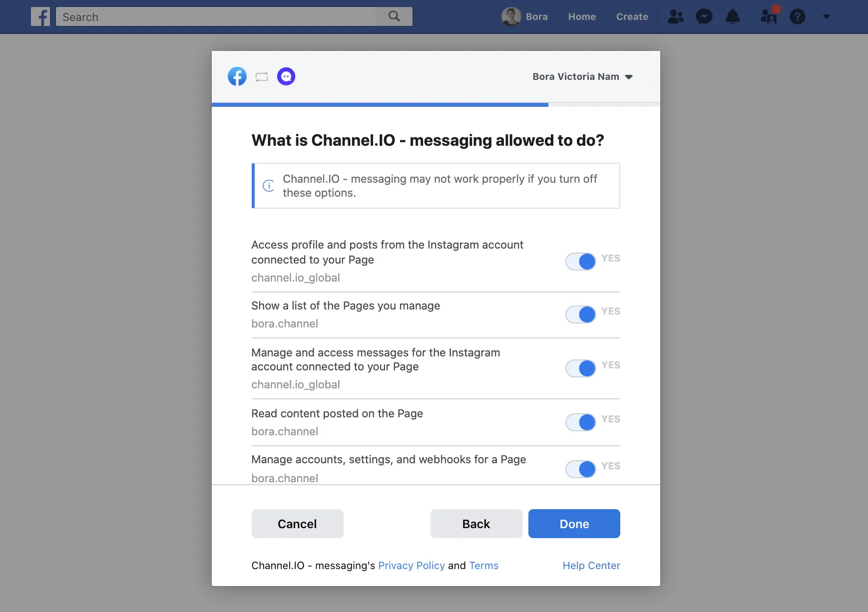Click the Done button
This screenshot has height=612, width=868.
click(x=574, y=524)
